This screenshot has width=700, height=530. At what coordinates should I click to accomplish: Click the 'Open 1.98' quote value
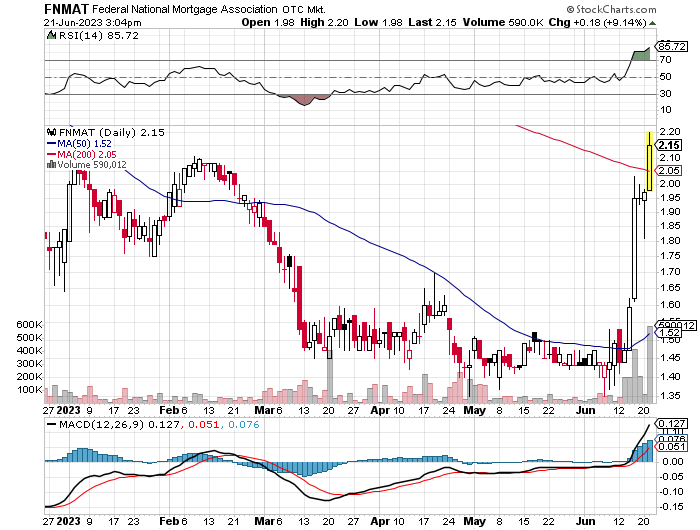click(x=268, y=23)
